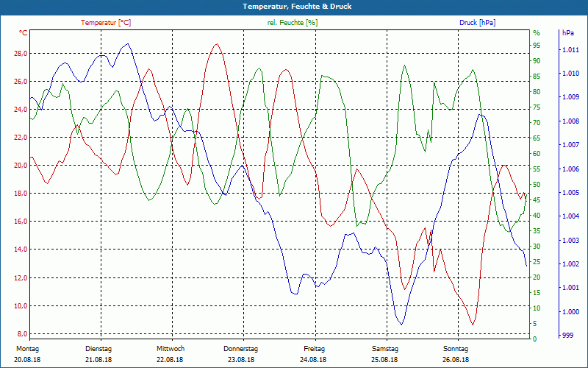Click the 12,0 temperature axis value

click(21, 278)
